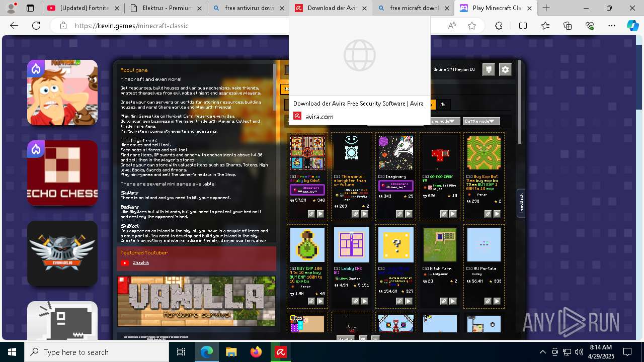644x362 pixels.
Task: Open the trophy icon next to settings
Action: point(489,70)
